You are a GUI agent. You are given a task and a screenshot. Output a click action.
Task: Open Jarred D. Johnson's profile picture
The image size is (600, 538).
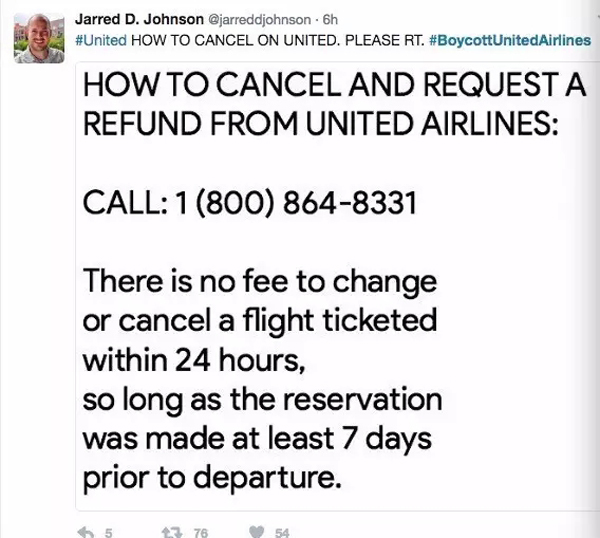(39, 38)
